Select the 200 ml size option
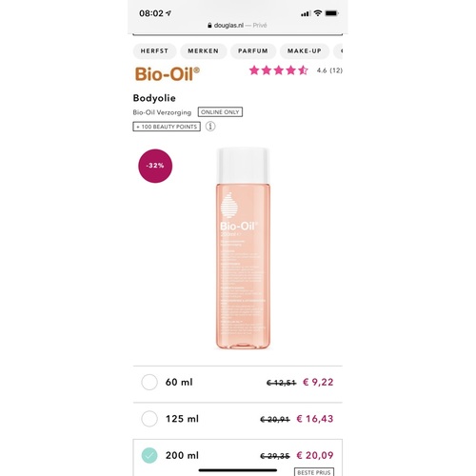This screenshot has width=476, height=476. click(238, 457)
